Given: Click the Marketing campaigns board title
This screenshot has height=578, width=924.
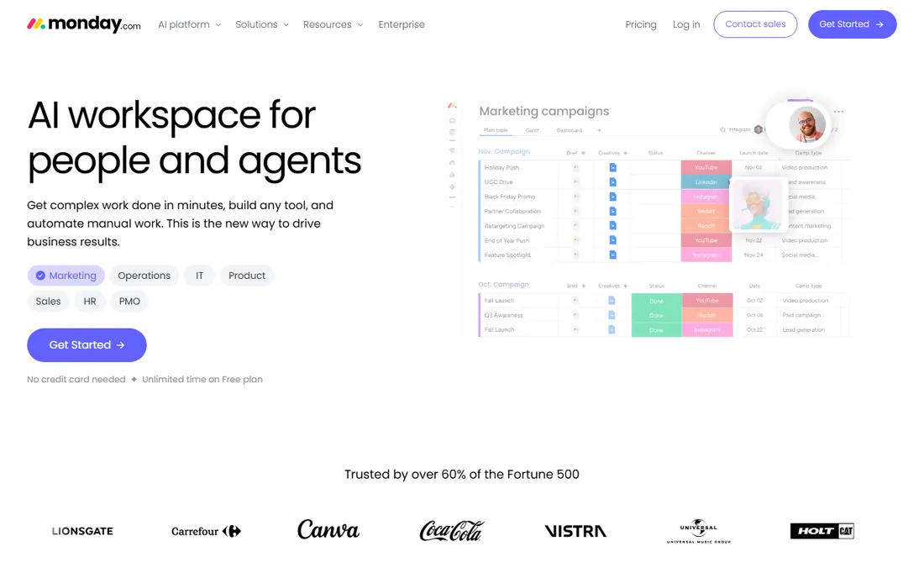Looking at the screenshot, I should click(544, 111).
